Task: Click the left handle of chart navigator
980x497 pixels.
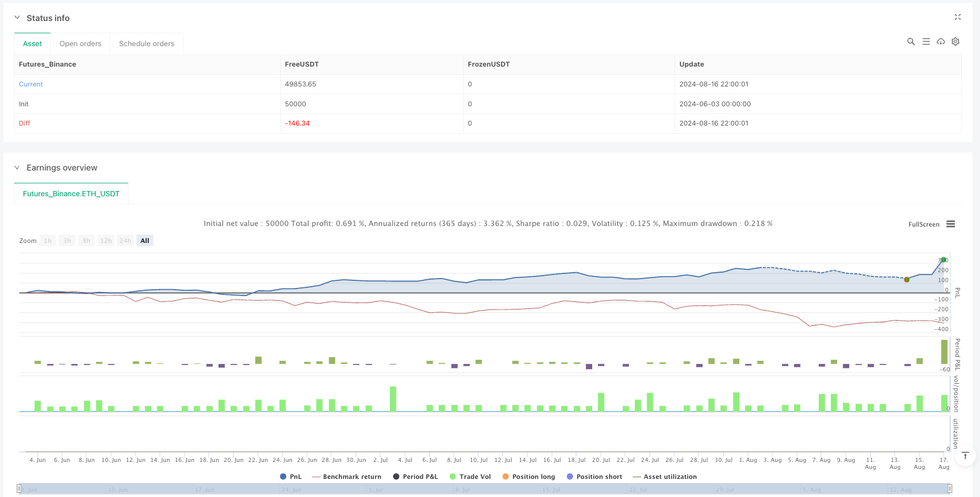Action: pyautogui.click(x=19, y=489)
